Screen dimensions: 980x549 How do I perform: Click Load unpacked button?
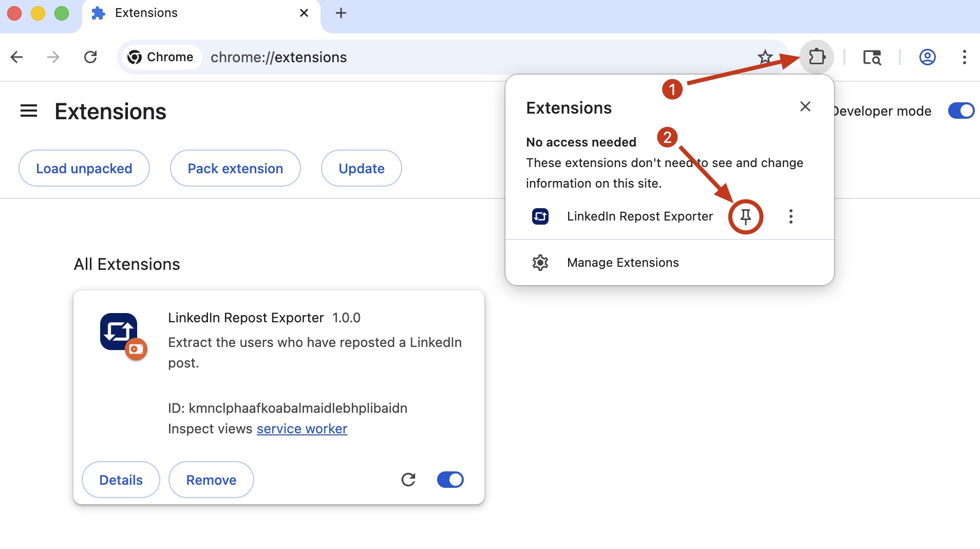[x=84, y=168]
